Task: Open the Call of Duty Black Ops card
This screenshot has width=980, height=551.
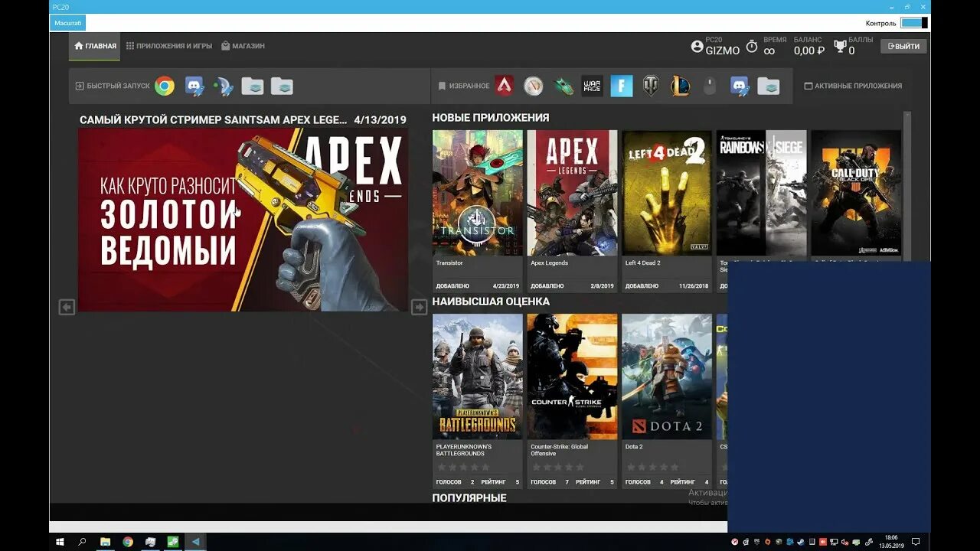Action: coord(856,194)
